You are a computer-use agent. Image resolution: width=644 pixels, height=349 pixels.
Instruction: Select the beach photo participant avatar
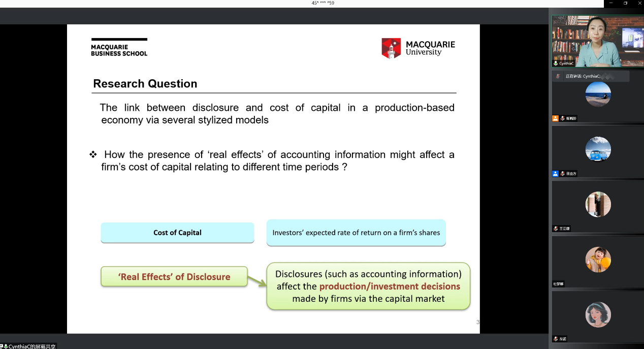click(598, 94)
